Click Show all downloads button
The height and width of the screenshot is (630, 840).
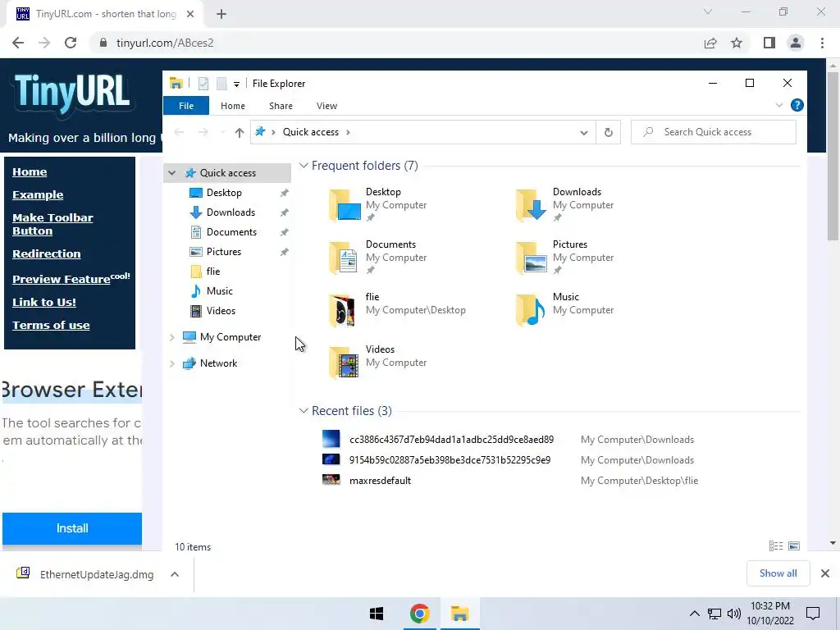778,573
